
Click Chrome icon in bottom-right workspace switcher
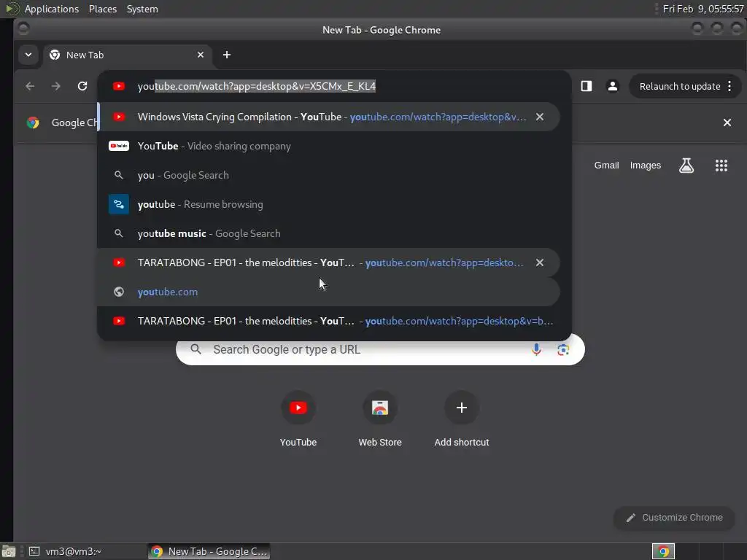point(663,551)
